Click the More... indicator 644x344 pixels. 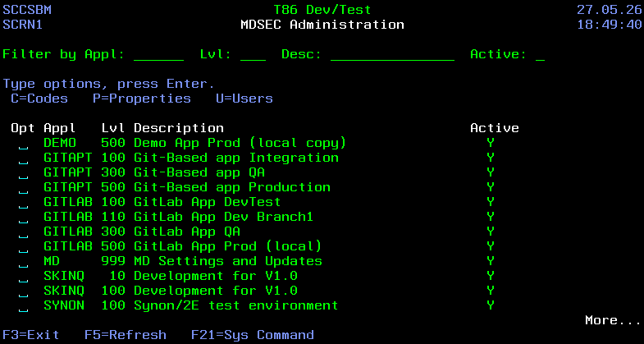click(x=613, y=320)
